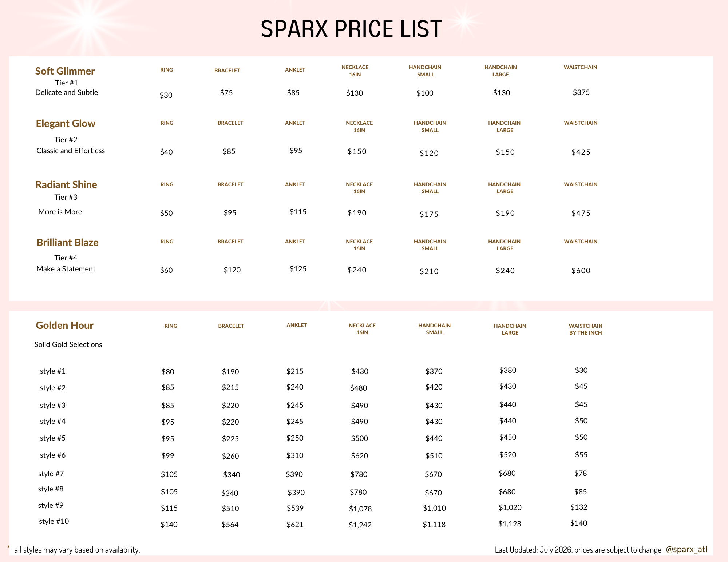
Task: Select the Radiant Shine handchain small price $175
Action: click(429, 214)
